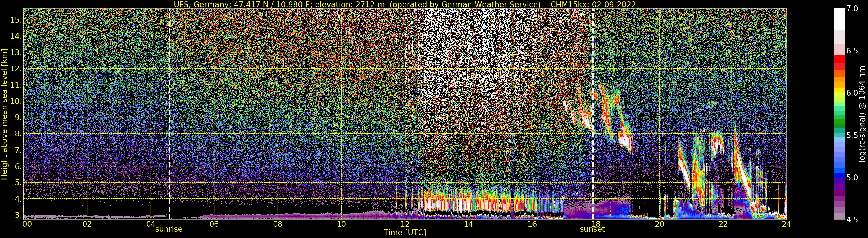868x238 pixels.
Task: Click the dashed sunrise line in the plot
Action: (x=169, y=114)
